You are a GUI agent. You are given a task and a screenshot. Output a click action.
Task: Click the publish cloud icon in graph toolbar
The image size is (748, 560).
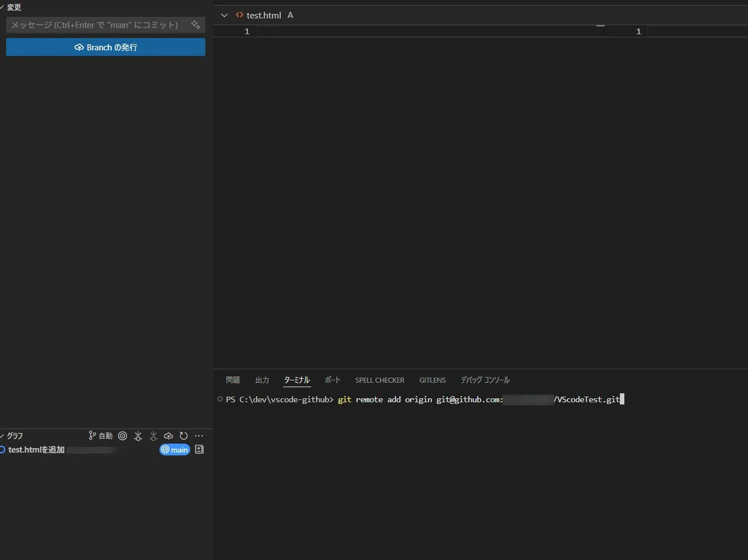point(168,436)
